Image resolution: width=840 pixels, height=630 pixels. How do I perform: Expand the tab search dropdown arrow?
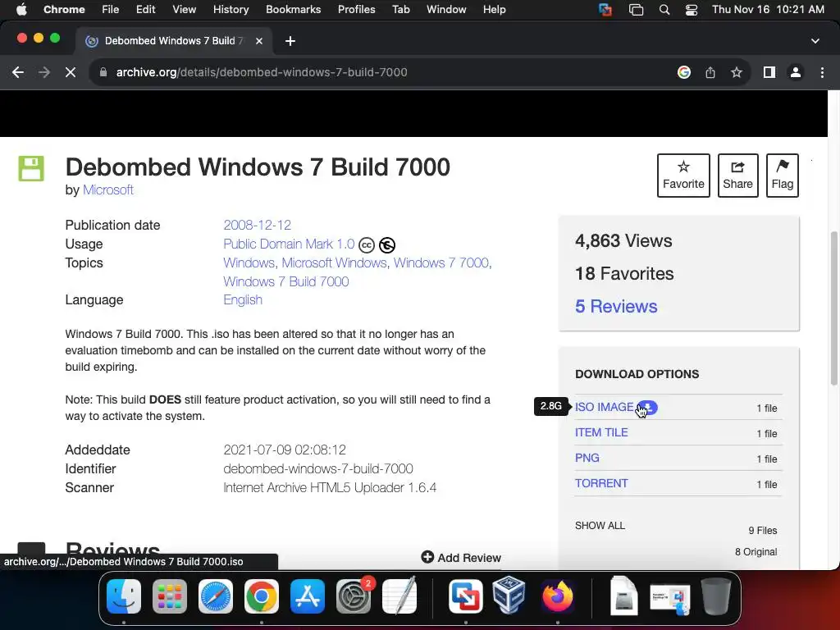click(x=815, y=41)
